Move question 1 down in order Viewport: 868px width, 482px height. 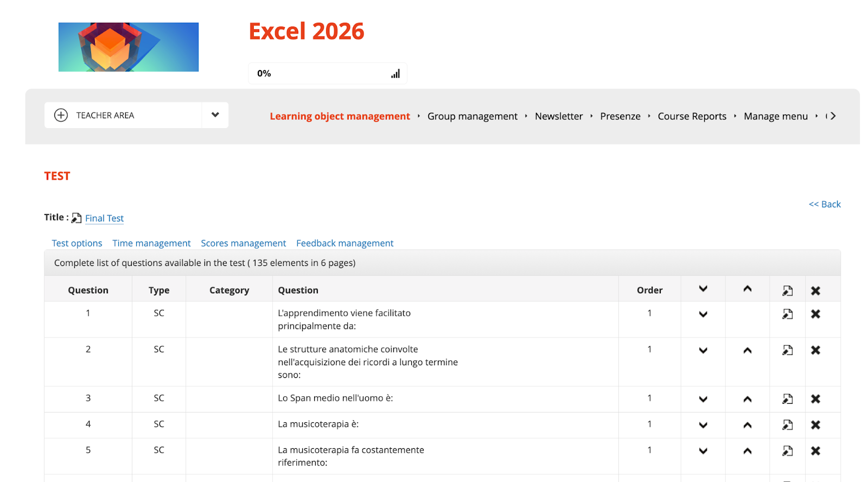(x=703, y=314)
